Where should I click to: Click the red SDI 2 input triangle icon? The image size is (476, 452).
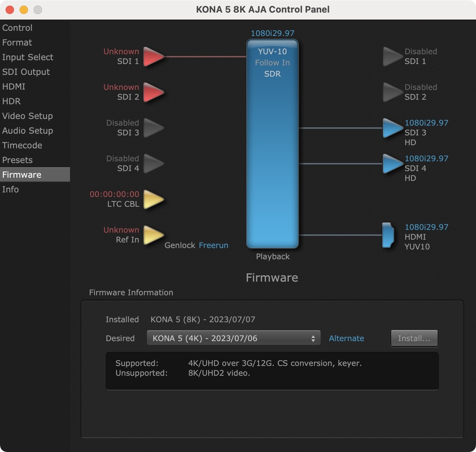click(x=153, y=92)
